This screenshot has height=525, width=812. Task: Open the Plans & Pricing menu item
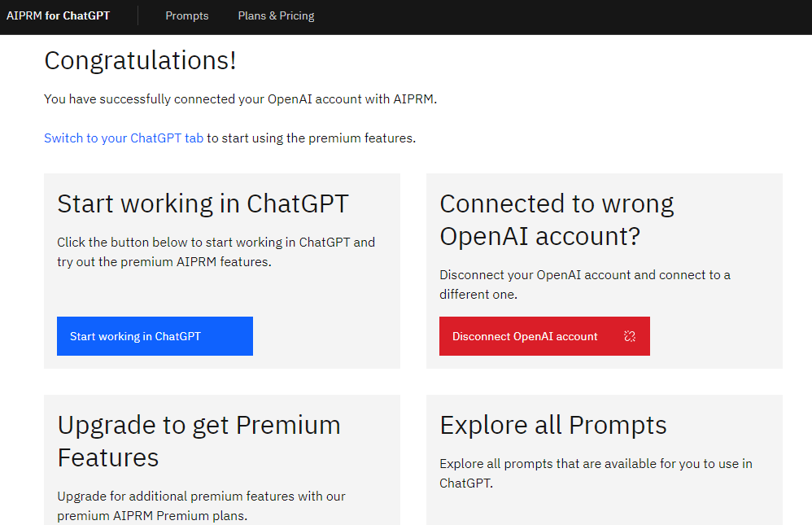pos(276,16)
